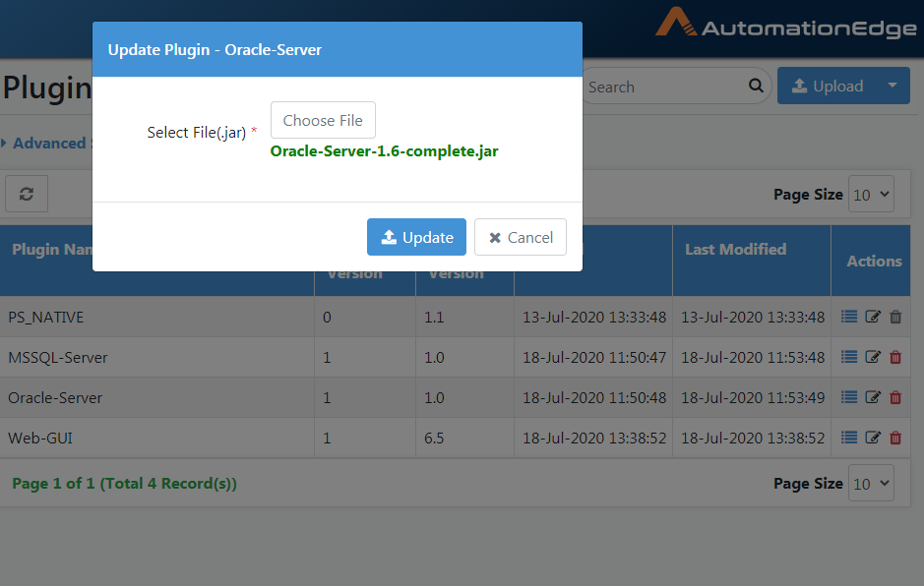Screen dimensions: 924x586
Task: Open the Upload dropdown arrow
Action: (893, 86)
